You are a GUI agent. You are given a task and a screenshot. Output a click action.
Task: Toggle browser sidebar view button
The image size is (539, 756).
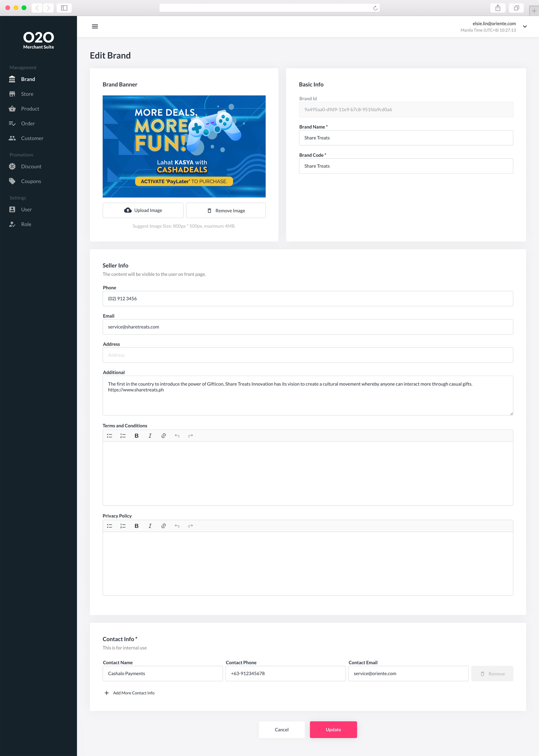(x=64, y=8)
